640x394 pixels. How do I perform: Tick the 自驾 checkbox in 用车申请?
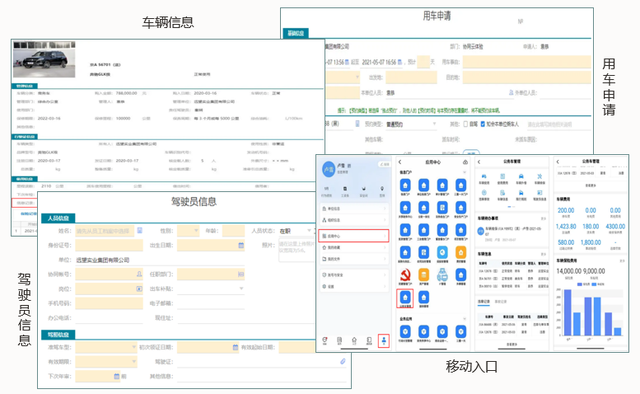[x=465, y=124]
